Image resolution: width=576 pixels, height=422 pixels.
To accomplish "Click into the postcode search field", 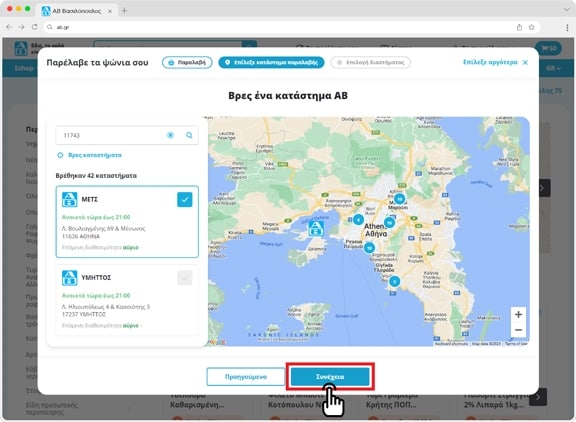I will pos(110,135).
